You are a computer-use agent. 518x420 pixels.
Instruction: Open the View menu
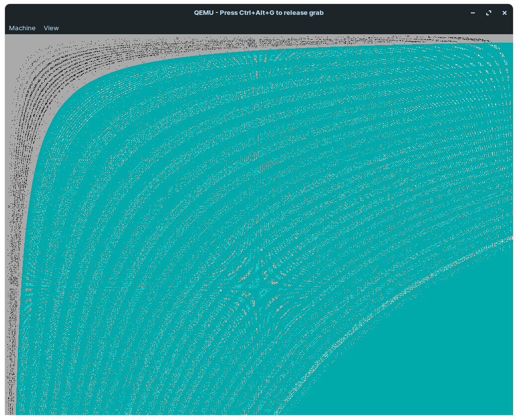point(51,28)
